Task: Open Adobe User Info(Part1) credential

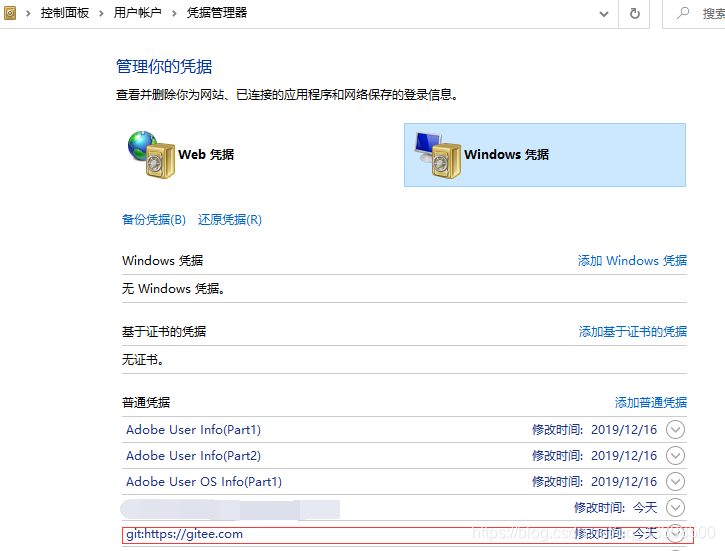Action: [193, 430]
